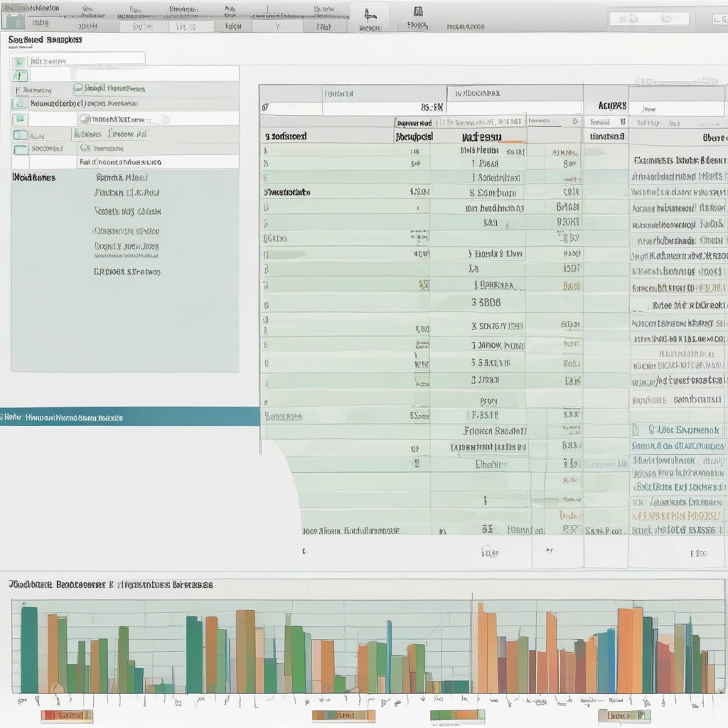Toggle the rounded checkbox before 'Noomedtortoci'
The image size is (728, 728).
coord(19,104)
